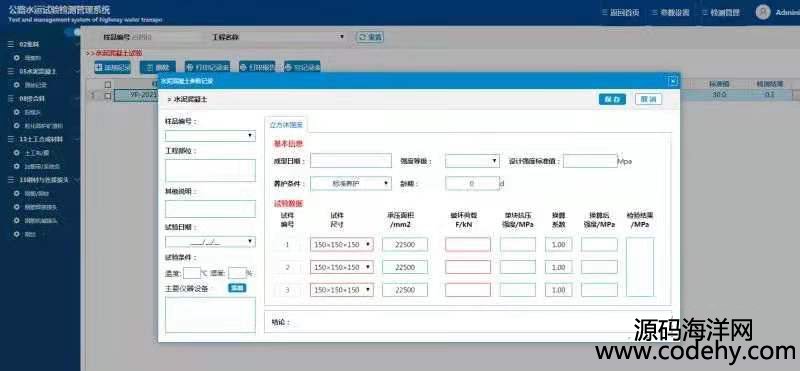Tick the header select-all checkbox in table
The image size is (800, 371).
(108, 84)
